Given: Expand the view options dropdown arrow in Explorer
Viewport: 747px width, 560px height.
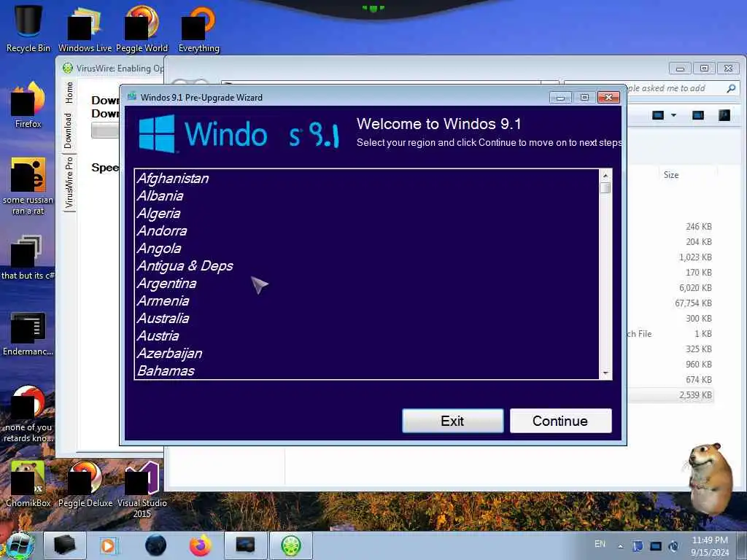Looking at the screenshot, I should 673,115.
